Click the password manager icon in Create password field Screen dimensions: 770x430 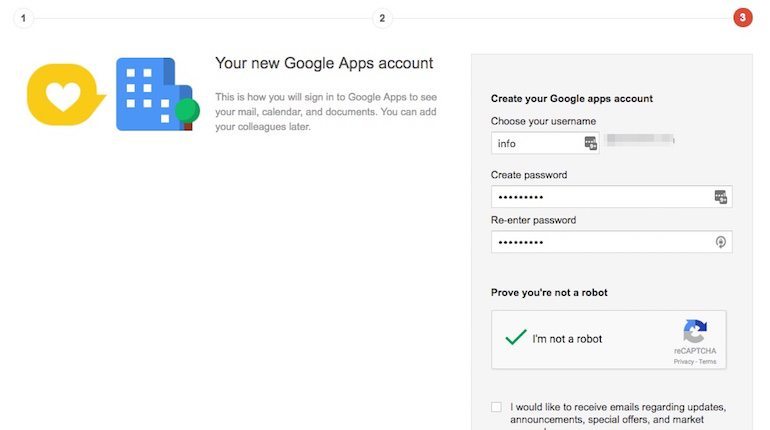pyautogui.click(x=720, y=197)
